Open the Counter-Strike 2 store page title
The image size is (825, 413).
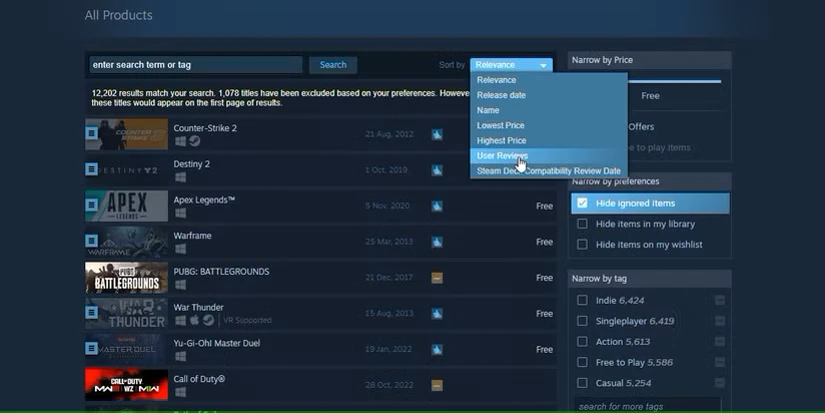tap(205, 128)
